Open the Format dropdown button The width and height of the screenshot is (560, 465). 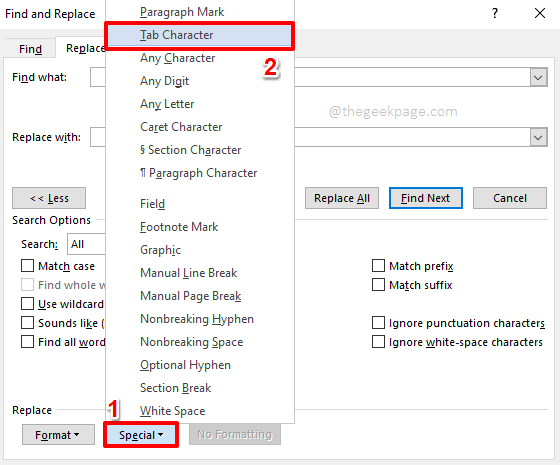point(58,435)
